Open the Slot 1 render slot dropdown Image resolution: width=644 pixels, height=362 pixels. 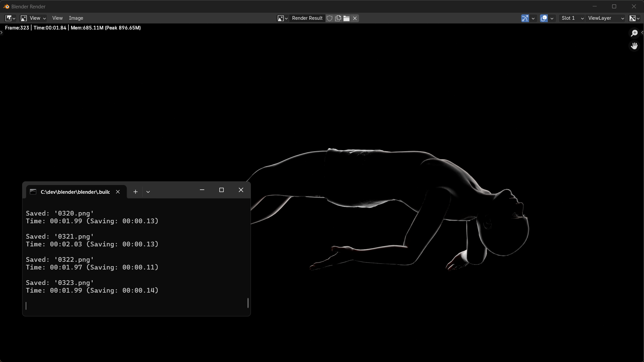(572, 18)
